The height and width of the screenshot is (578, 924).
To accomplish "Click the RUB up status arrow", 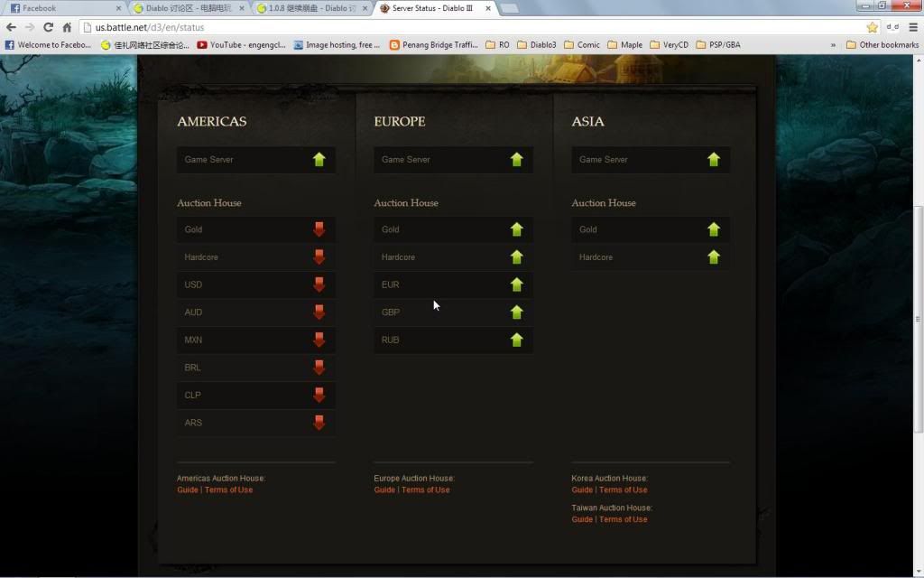I will tap(517, 340).
